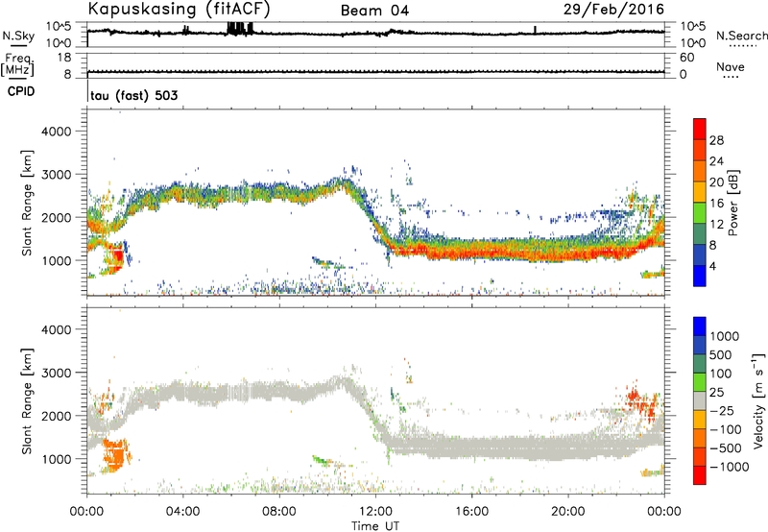Image resolution: width=768 pixels, height=532 pixels.
Task: Pick the yellow segment of power color bar
Action: click(700, 192)
